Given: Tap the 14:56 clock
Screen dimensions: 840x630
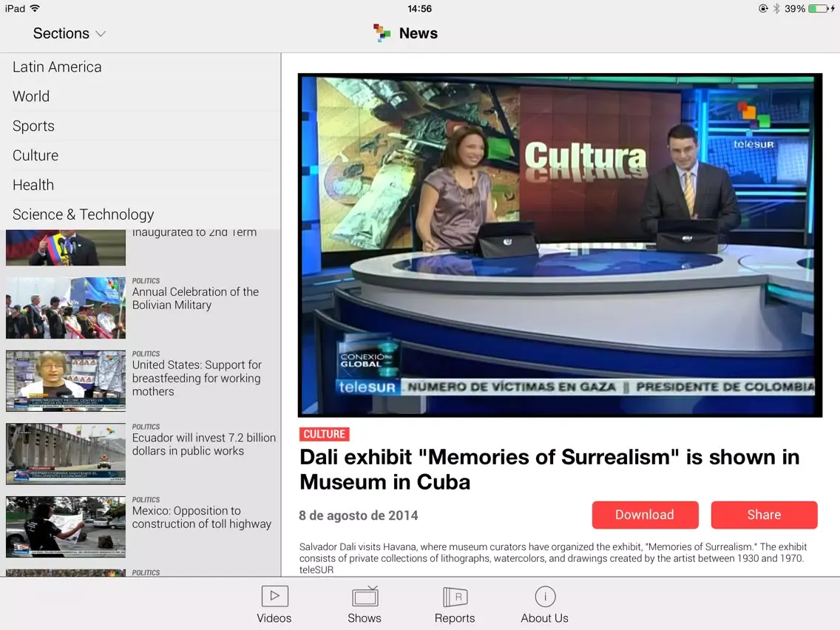Looking at the screenshot, I should [419, 9].
